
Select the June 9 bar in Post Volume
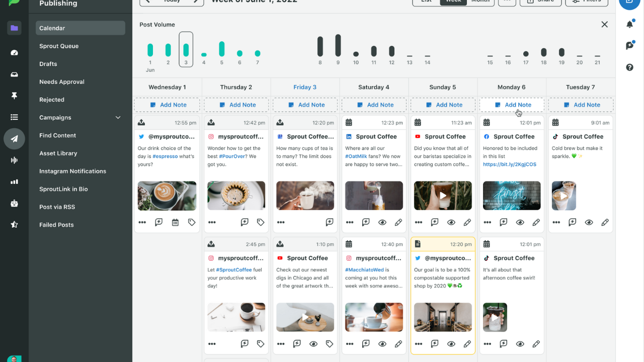(x=338, y=46)
